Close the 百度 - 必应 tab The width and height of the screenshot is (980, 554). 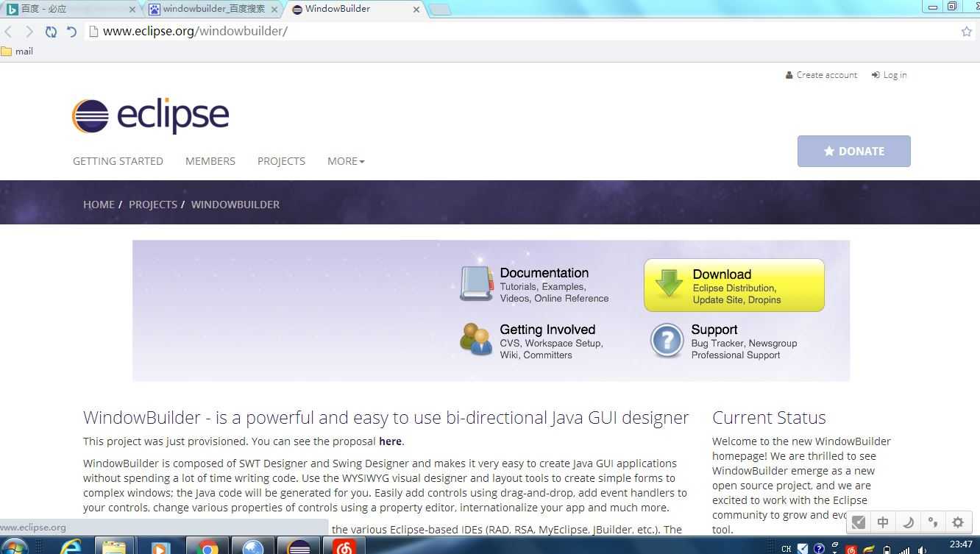[x=132, y=10]
